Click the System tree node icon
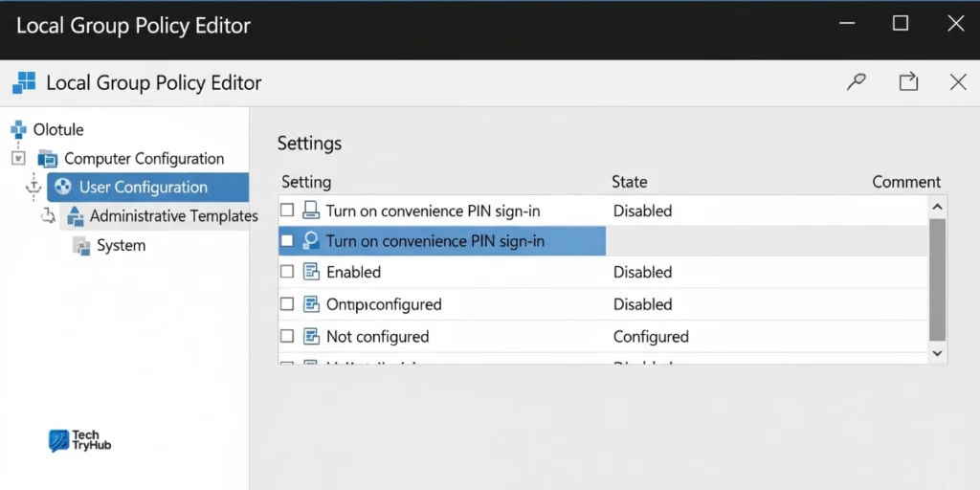The height and width of the screenshot is (490, 980). click(x=81, y=246)
